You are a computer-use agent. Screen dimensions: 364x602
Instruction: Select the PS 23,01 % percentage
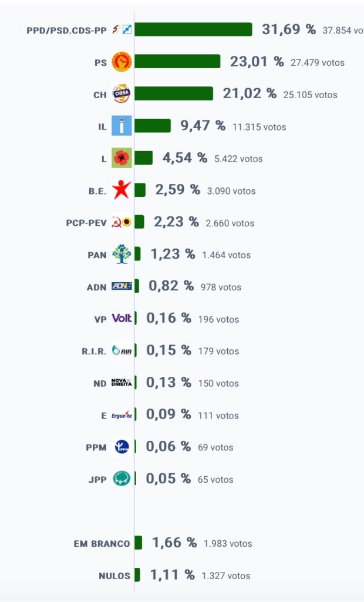(x=257, y=61)
